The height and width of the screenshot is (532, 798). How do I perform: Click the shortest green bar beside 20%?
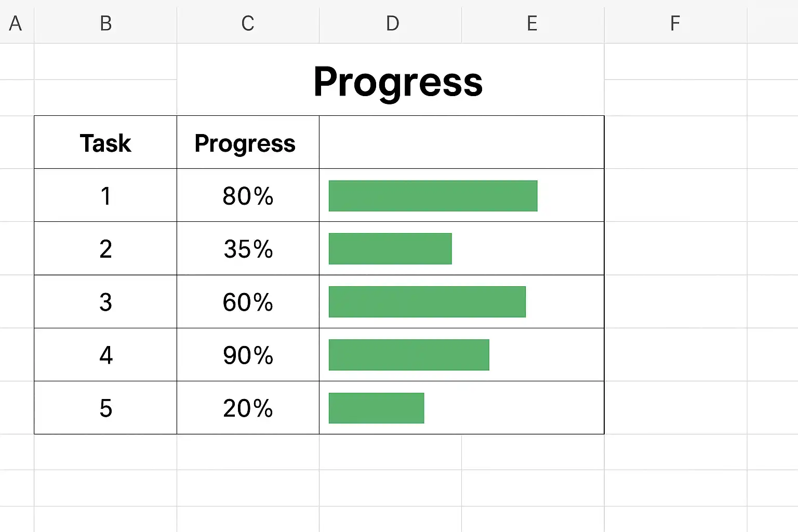(376, 408)
